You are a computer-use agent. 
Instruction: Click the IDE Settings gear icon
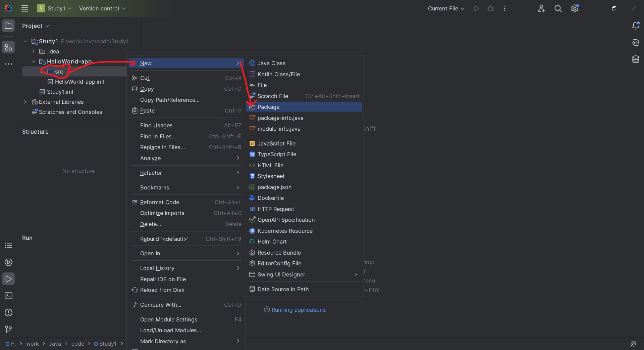(x=575, y=8)
